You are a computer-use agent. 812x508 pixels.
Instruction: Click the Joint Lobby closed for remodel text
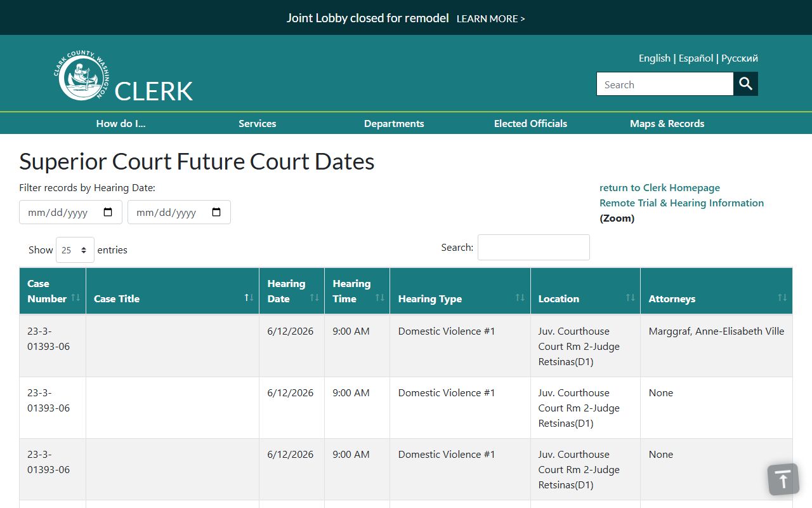click(x=368, y=18)
